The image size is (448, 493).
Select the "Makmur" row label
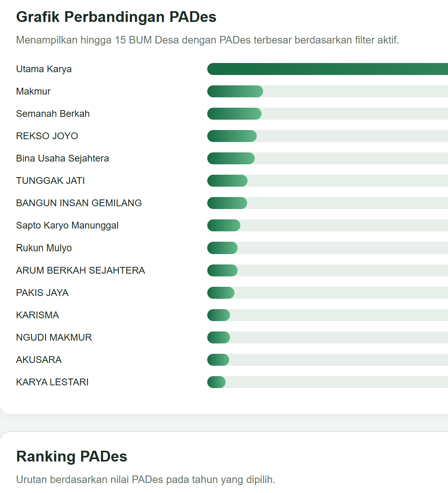pos(33,91)
